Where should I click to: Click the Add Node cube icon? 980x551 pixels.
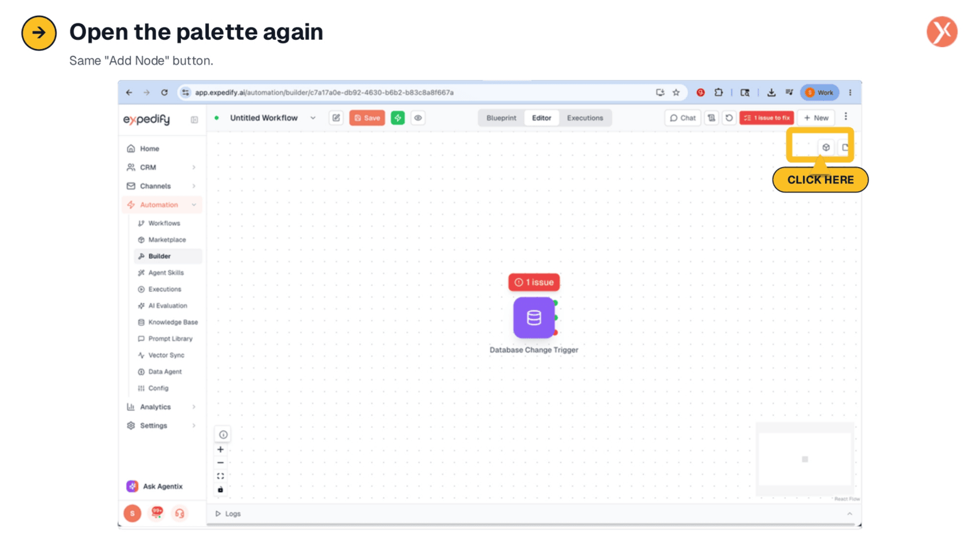(826, 147)
